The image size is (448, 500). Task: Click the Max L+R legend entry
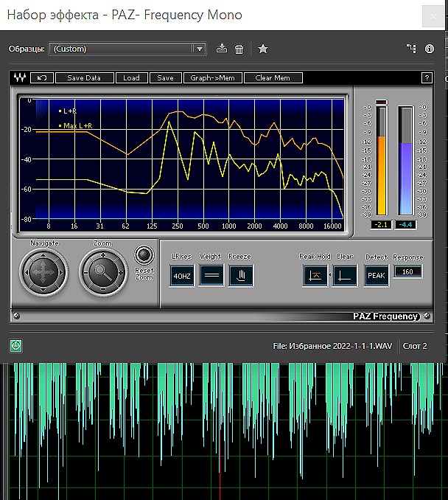tap(75, 125)
